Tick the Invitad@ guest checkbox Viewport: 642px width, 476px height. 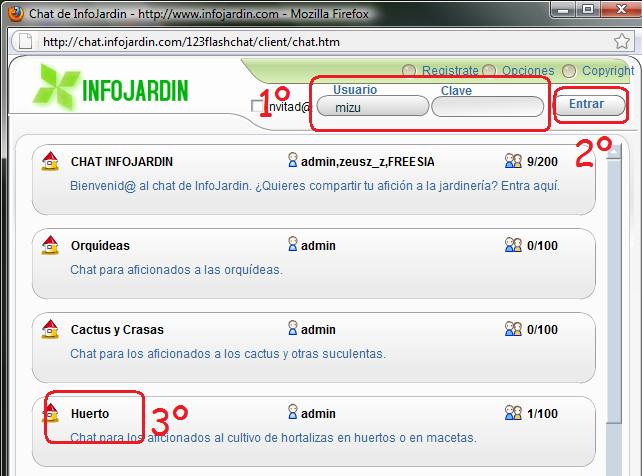[257, 106]
